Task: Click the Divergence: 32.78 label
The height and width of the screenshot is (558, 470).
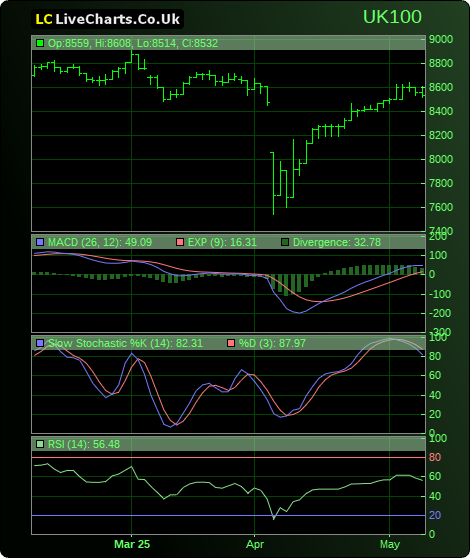Action: click(337, 242)
